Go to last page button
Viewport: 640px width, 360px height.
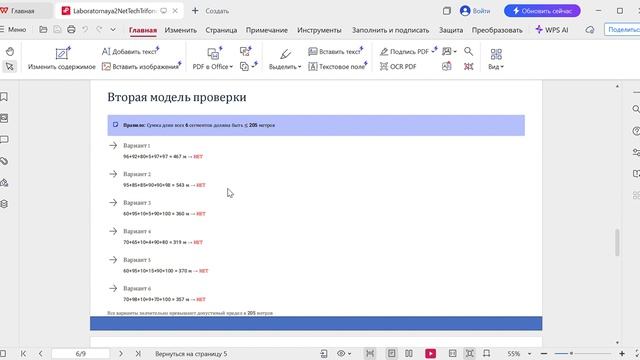click(138, 353)
